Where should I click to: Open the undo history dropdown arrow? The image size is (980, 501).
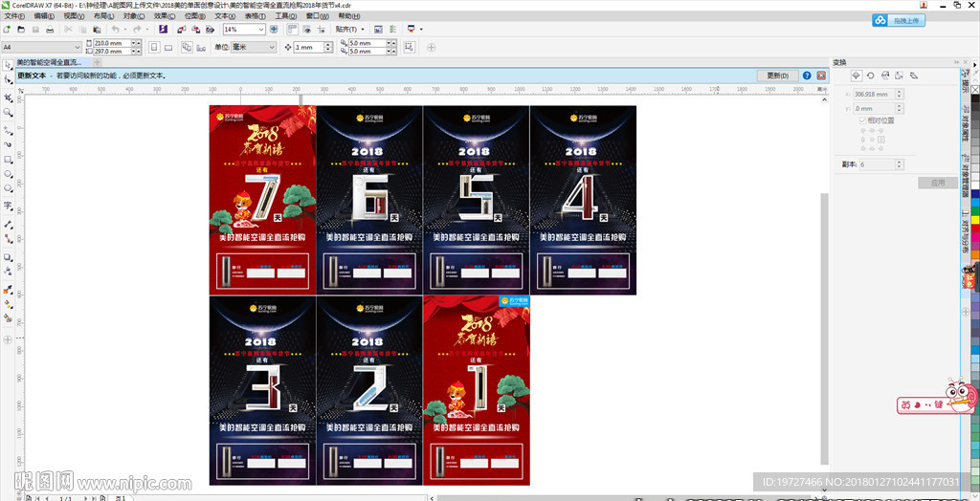pyautogui.click(x=125, y=29)
